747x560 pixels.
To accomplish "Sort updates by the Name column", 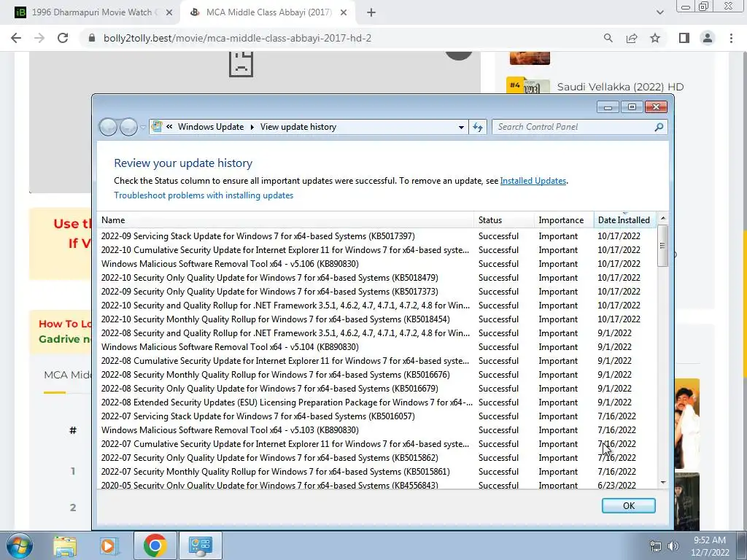I will (286, 220).
